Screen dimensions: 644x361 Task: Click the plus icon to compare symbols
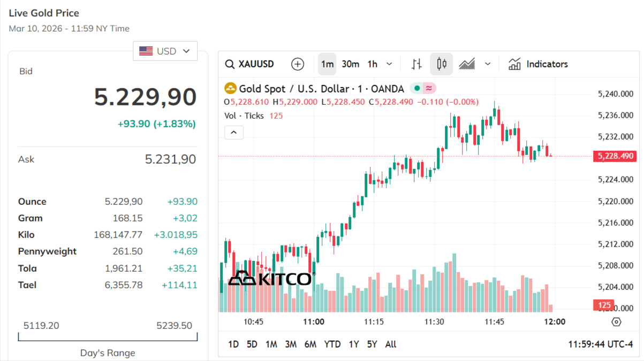[x=298, y=64]
